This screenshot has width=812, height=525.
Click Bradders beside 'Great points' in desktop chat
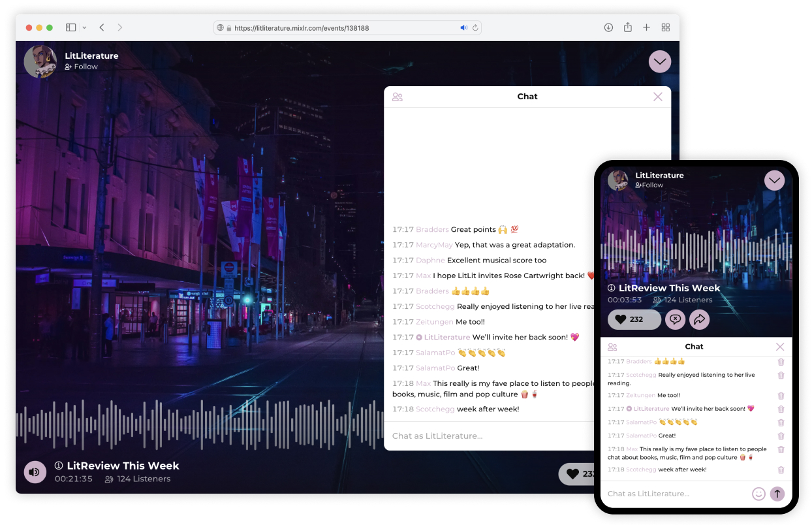[x=432, y=230]
